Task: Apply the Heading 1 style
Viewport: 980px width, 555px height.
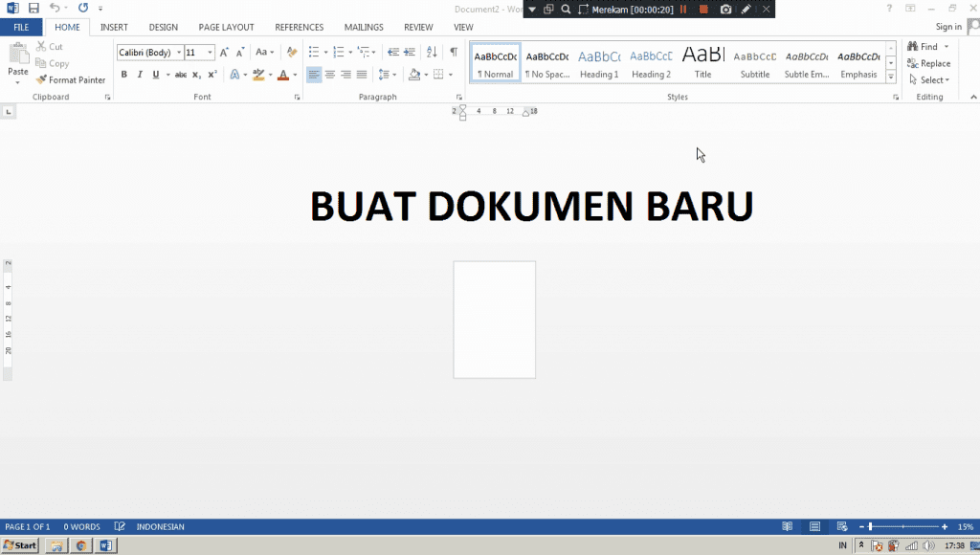Action: click(x=599, y=62)
